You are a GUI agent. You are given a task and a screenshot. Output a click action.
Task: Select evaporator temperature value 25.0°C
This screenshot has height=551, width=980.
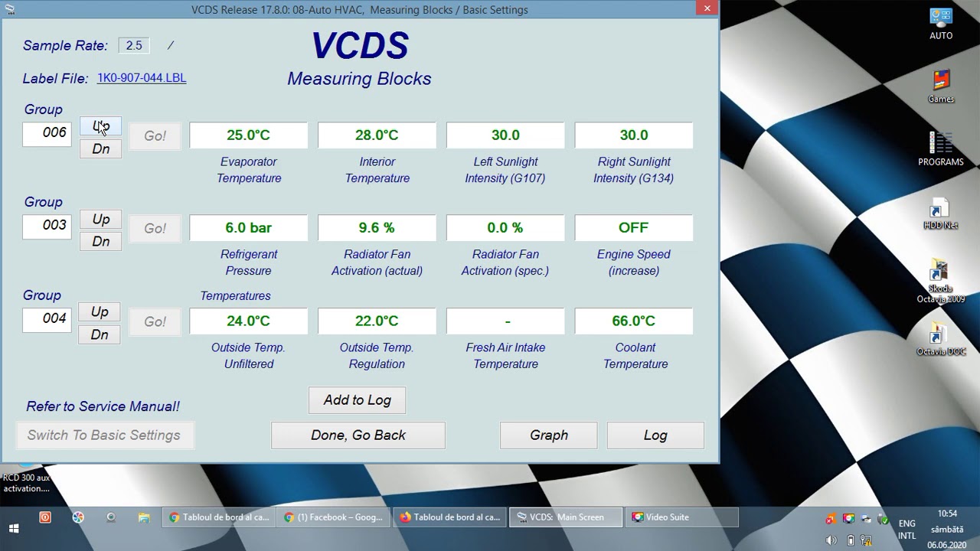click(248, 135)
